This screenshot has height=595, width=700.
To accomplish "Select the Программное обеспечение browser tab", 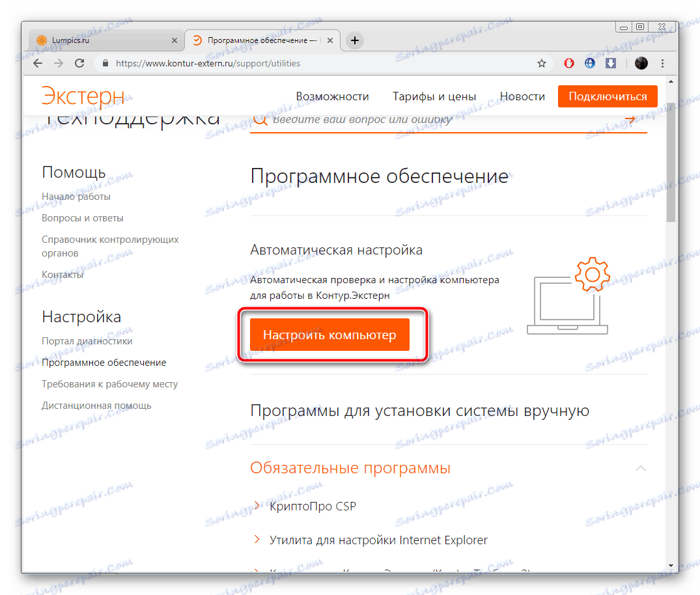I will [262, 40].
